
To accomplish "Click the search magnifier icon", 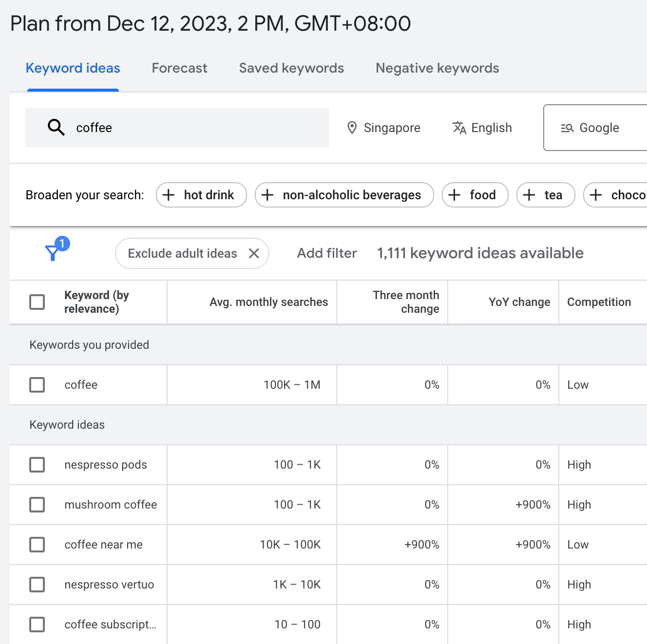I will coord(56,128).
